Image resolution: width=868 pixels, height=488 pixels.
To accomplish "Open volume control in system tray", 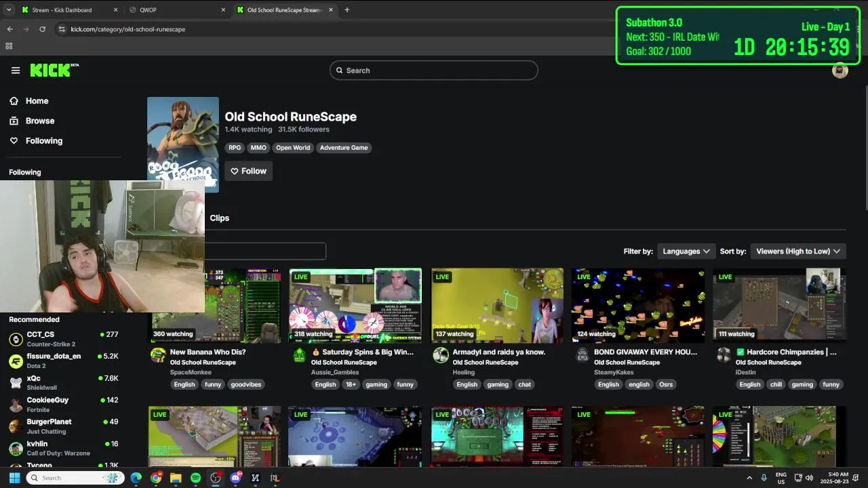I will [x=809, y=478].
